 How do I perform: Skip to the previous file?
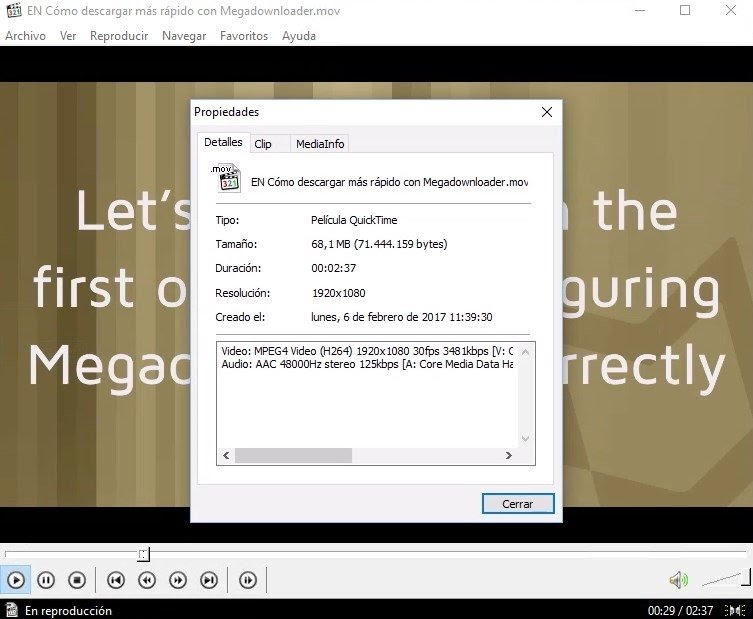116,580
